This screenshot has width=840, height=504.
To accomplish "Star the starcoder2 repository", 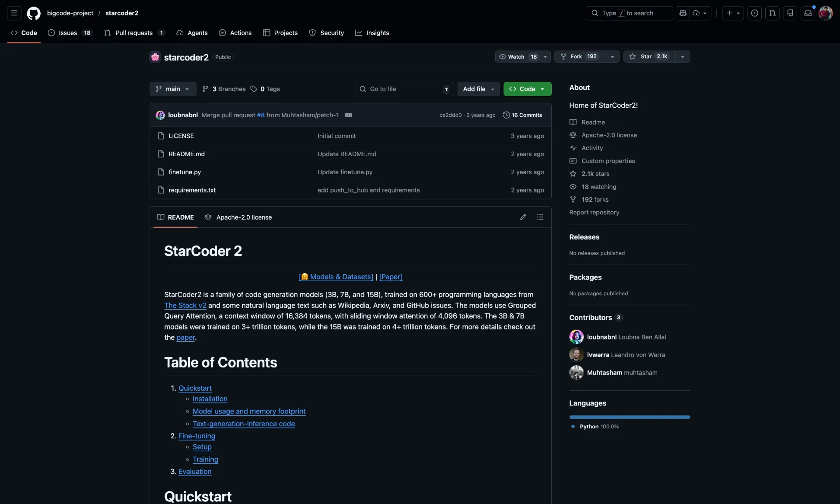I will [648, 56].
